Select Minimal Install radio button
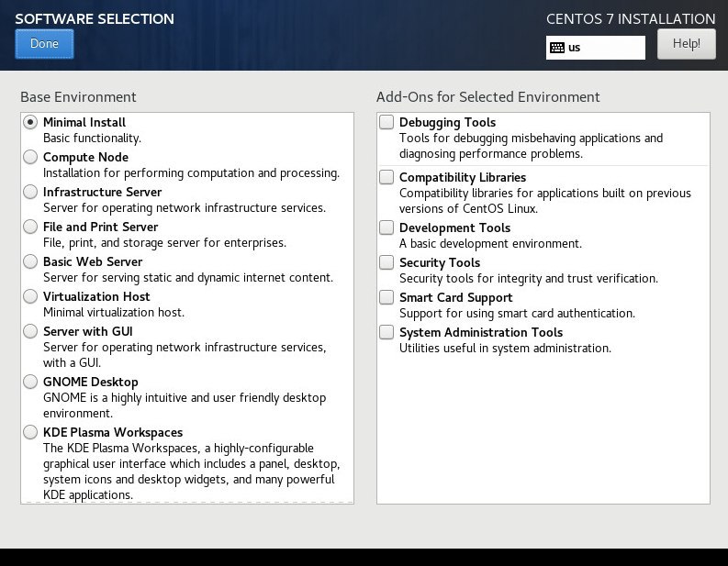This screenshot has width=728, height=566. pos(30,123)
